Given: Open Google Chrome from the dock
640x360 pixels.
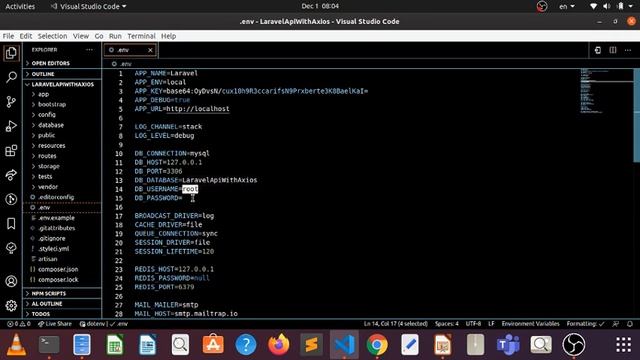Looking at the screenshot, I should coord(377,344).
